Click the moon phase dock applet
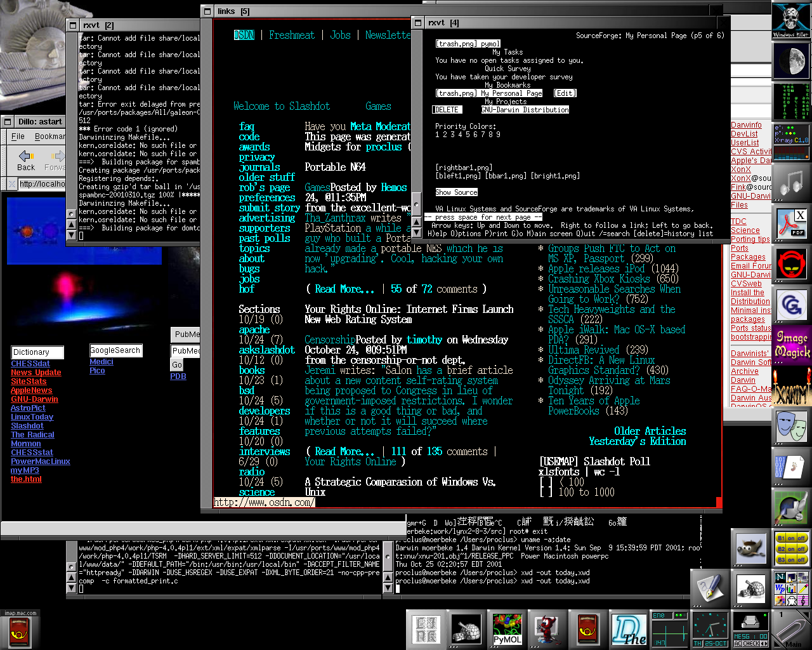This screenshot has height=650, width=812. pos(791,61)
